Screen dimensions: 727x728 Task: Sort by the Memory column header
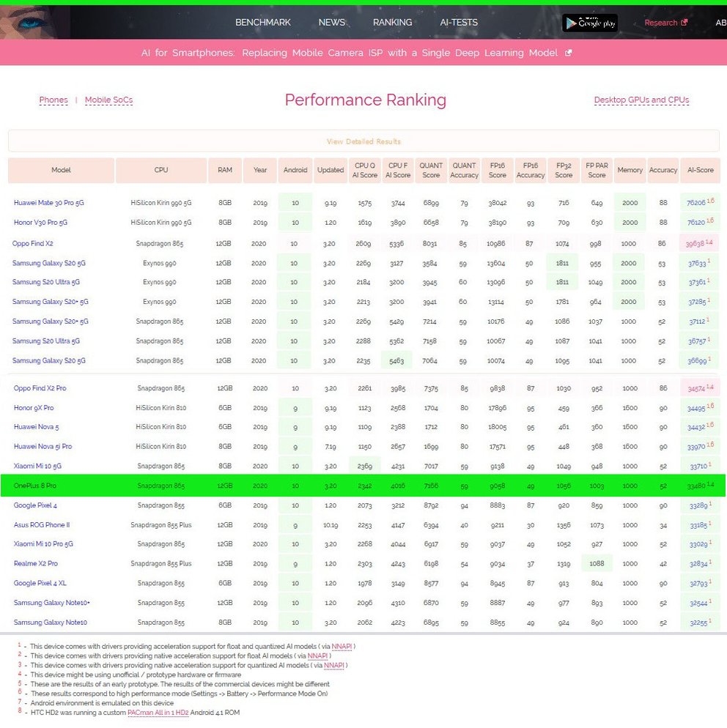(x=630, y=171)
